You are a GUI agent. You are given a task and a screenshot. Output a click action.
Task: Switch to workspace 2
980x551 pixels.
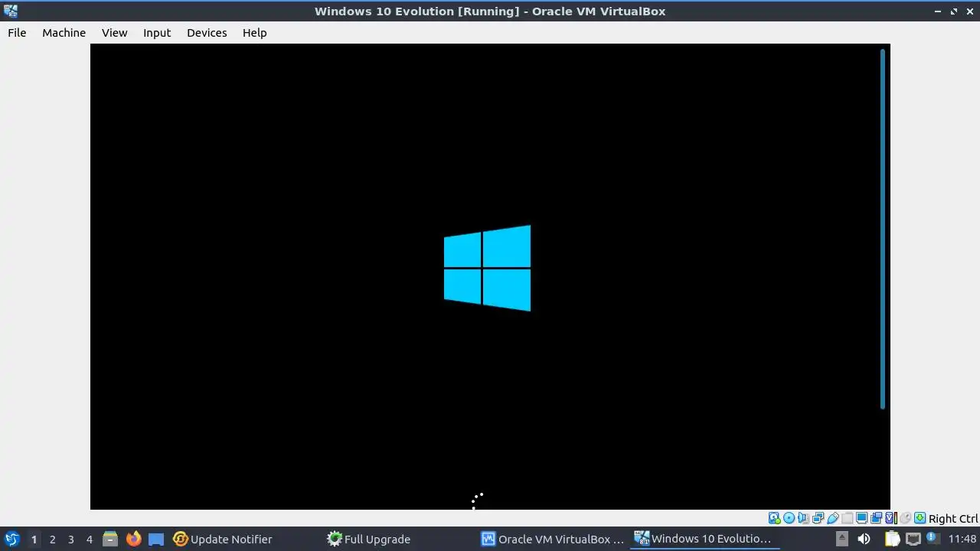point(52,540)
